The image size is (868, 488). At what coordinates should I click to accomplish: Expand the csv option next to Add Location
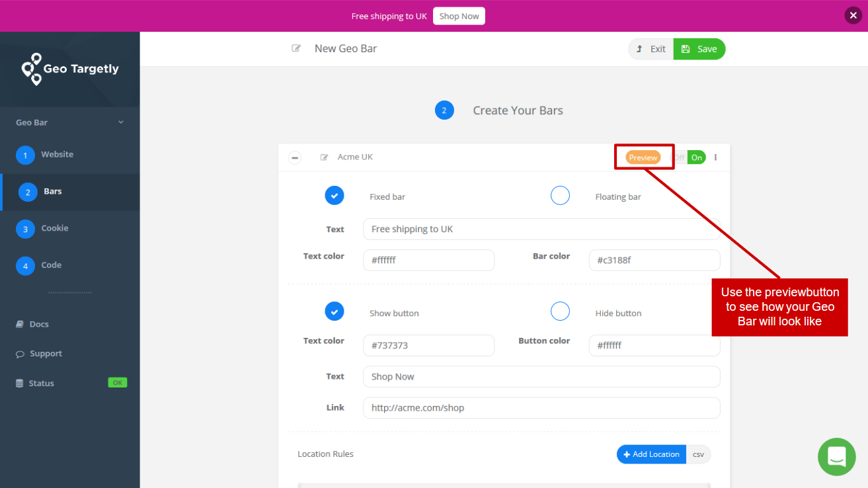(698, 454)
